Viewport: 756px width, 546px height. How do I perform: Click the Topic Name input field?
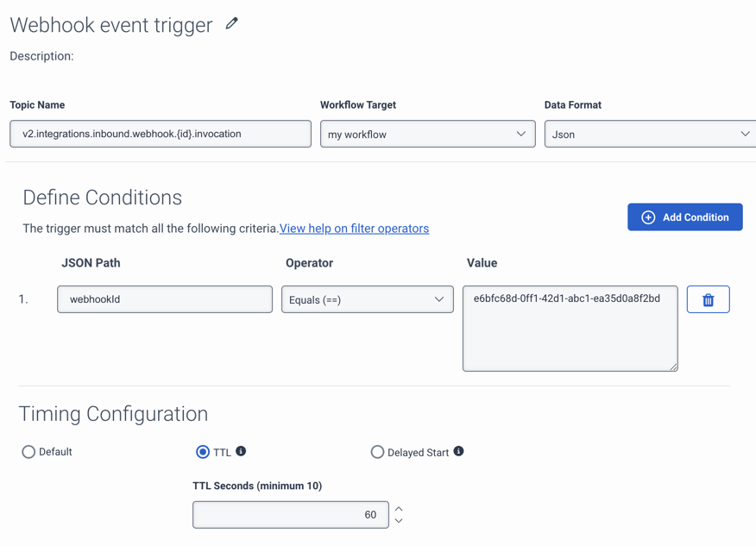click(x=160, y=134)
